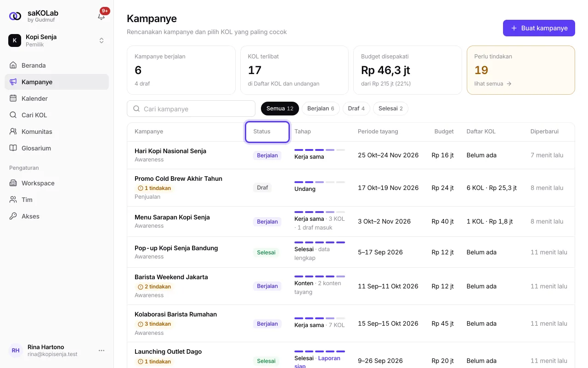588x368 pixels.
Task: Click the RH user avatar
Action: [x=16, y=351]
